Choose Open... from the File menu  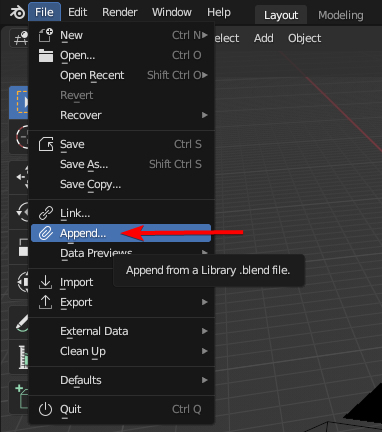[121, 55]
